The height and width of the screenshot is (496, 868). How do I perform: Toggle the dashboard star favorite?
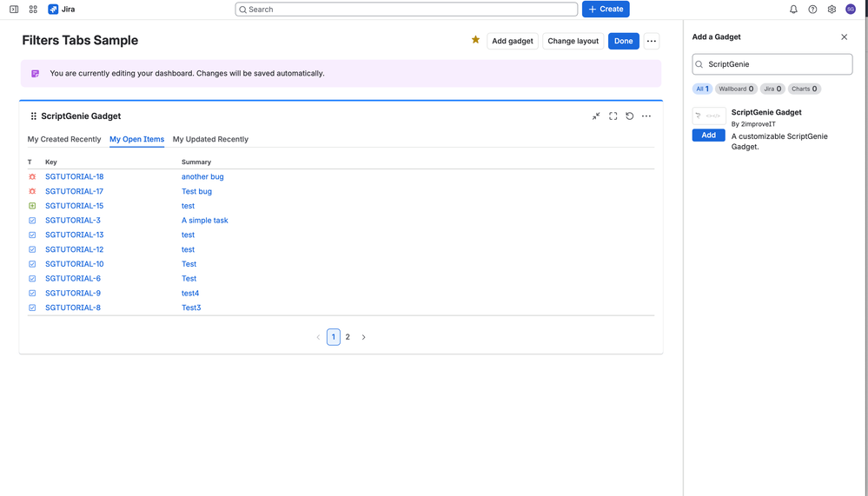coord(475,40)
